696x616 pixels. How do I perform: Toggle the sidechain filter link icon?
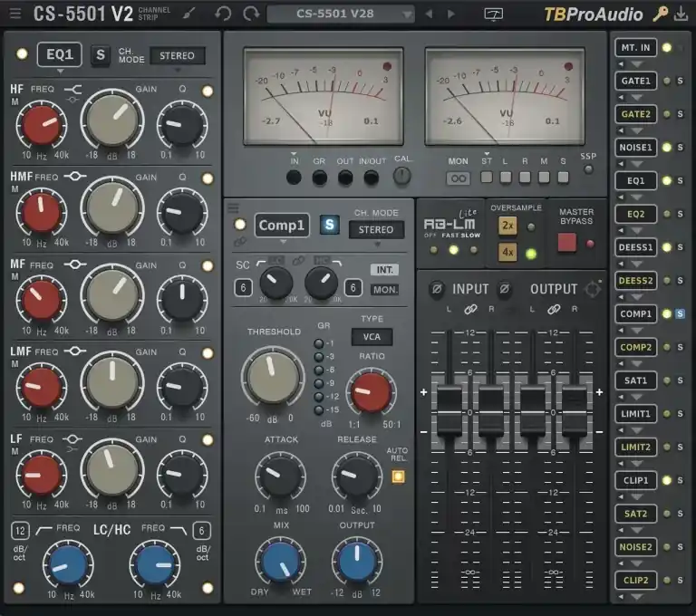(299, 261)
